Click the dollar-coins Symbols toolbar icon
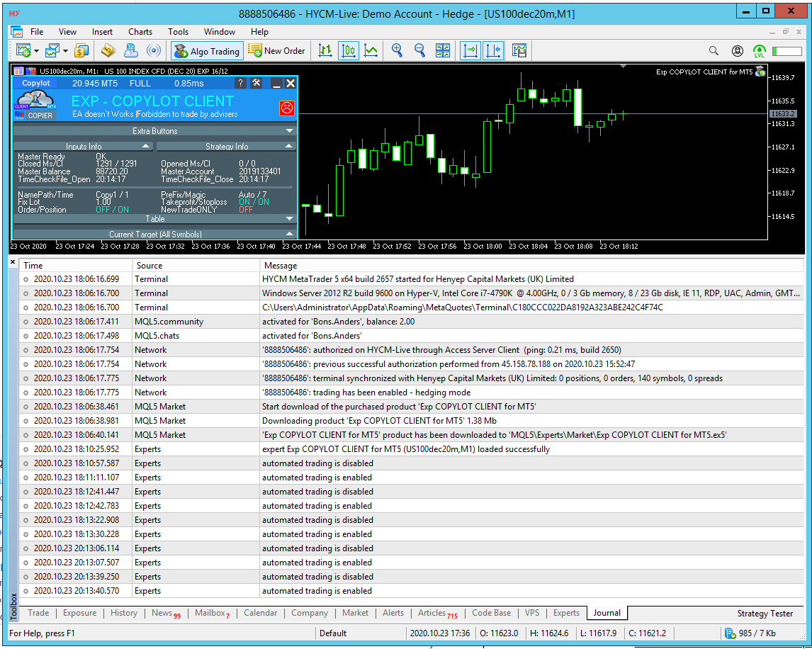 pyautogui.click(x=81, y=51)
